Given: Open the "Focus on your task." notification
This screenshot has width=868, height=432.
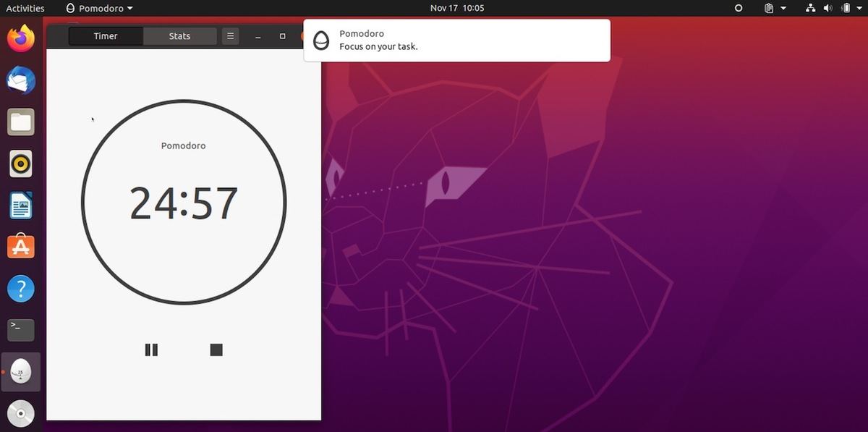Looking at the screenshot, I should [457, 41].
